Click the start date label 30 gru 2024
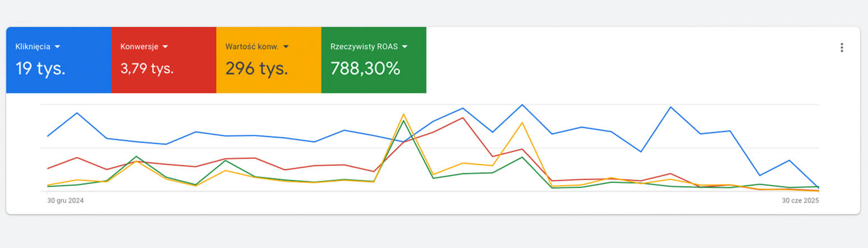 pos(65,200)
